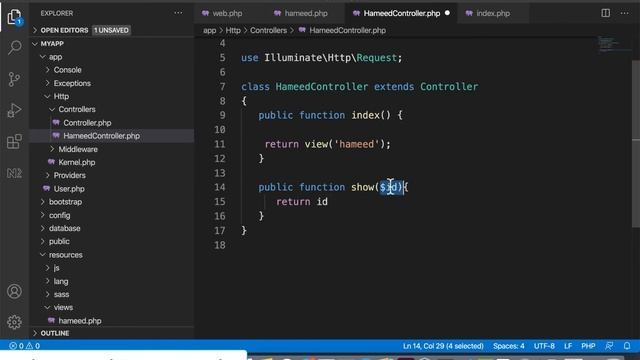This screenshot has height=360, width=640.
Task: Select HameedController.php in the file tree
Action: pos(101,136)
